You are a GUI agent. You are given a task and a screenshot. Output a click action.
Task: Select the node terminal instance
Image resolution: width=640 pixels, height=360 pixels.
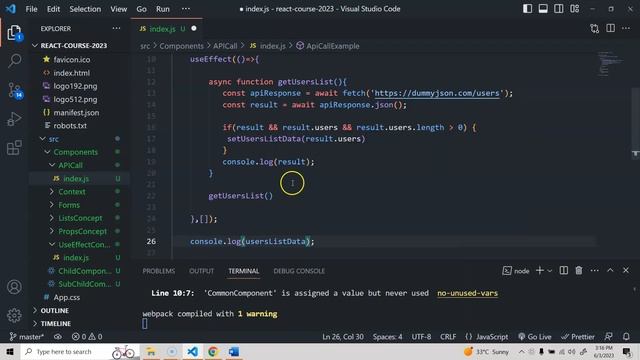point(516,271)
